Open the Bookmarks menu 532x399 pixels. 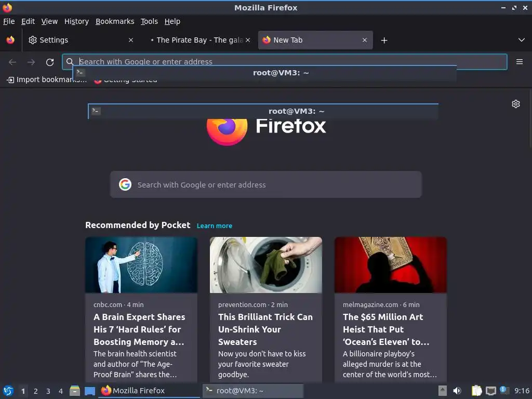click(x=115, y=21)
